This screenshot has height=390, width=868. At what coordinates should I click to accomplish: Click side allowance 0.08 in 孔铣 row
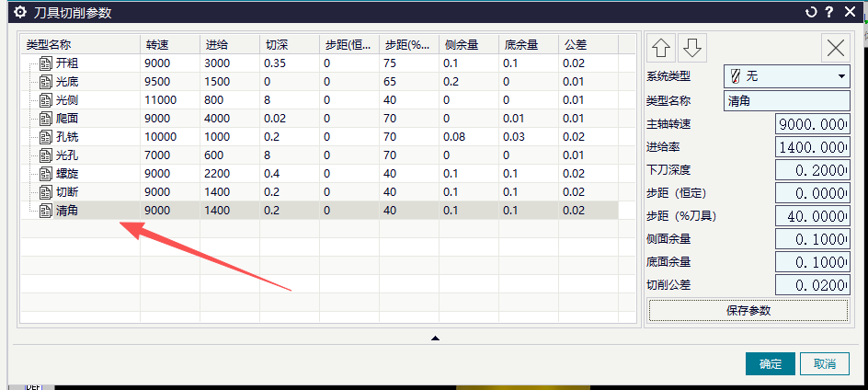pos(454,136)
